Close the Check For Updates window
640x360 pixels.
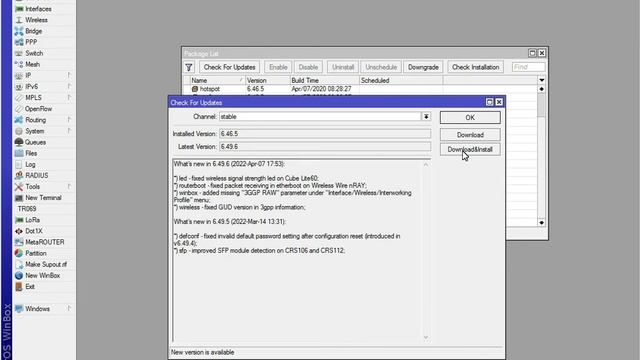[x=499, y=102]
